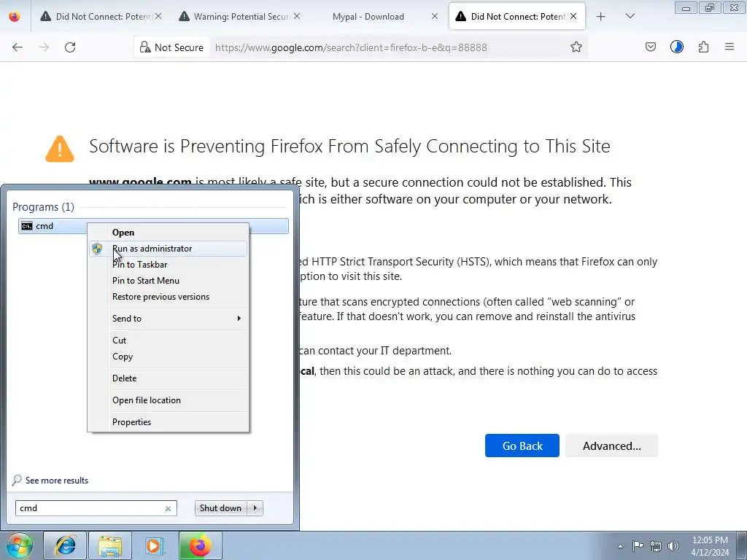
Task: Close the Warning: Potential Security tab
Action: [297, 17]
